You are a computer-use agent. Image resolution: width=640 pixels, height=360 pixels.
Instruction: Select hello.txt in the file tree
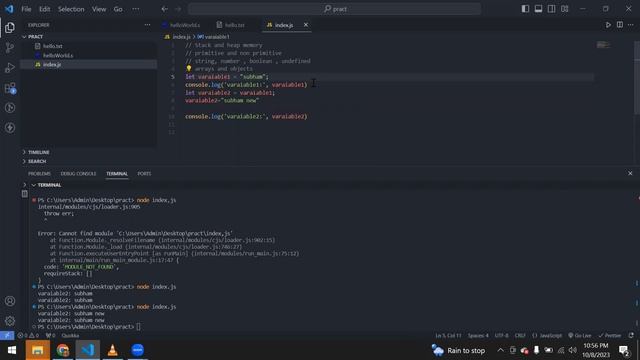tap(53, 46)
